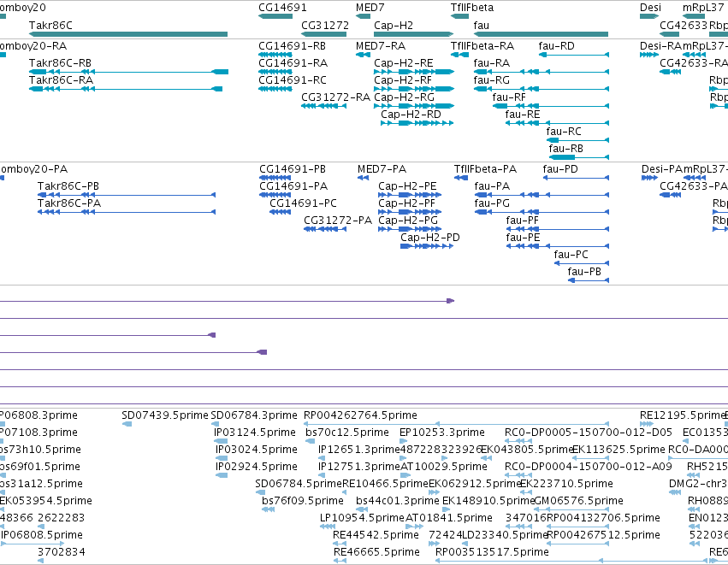This screenshot has height=565, width=728.
Task: Click transcript Takr86C-RA label
Action: [x=61, y=79]
